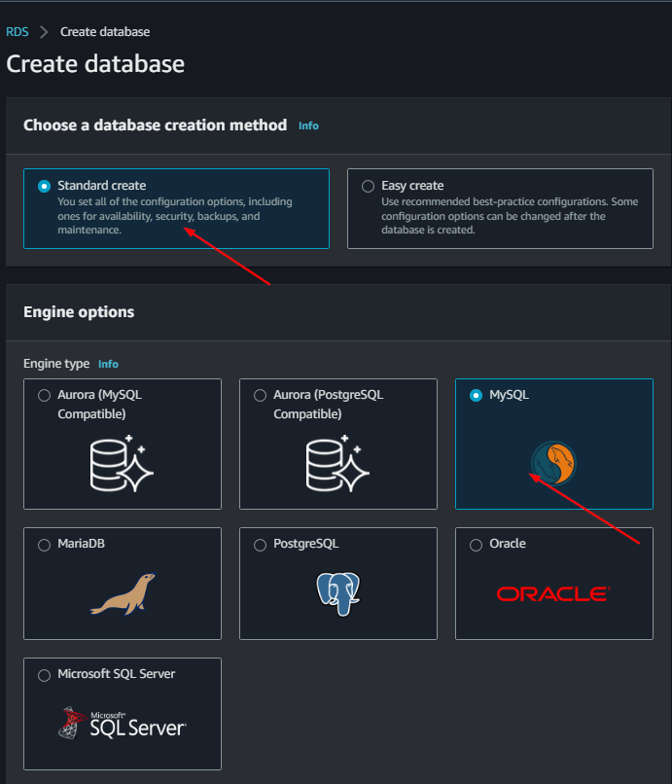The width and height of the screenshot is (672, 784).
Task: Click the Microsoft SQL Server logo
Action: 123,723
